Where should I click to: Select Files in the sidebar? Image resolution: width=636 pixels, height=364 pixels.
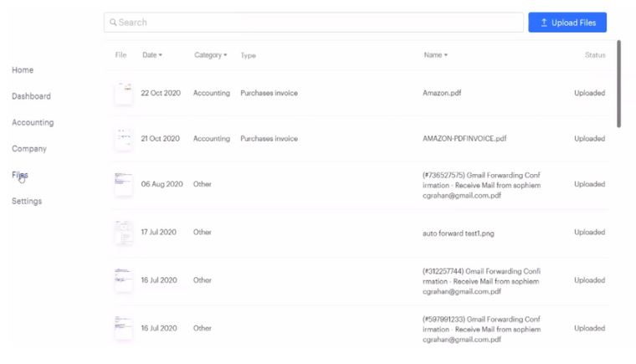20,175
